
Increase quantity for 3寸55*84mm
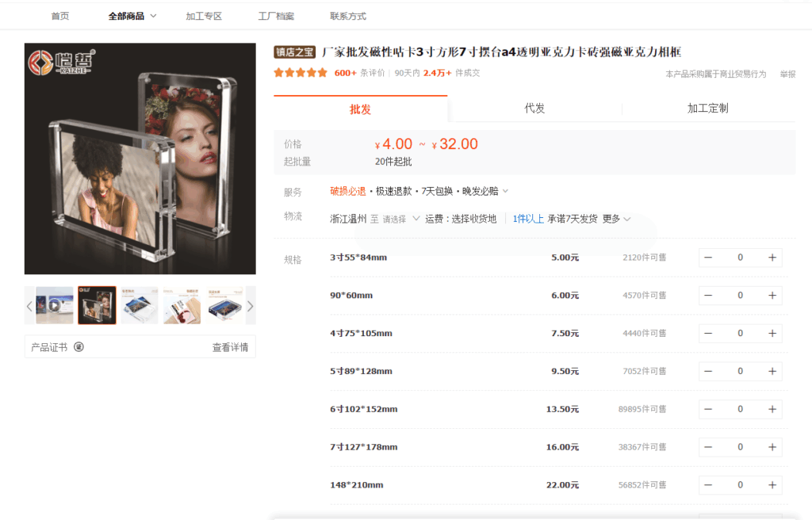[x=772, y=258]
